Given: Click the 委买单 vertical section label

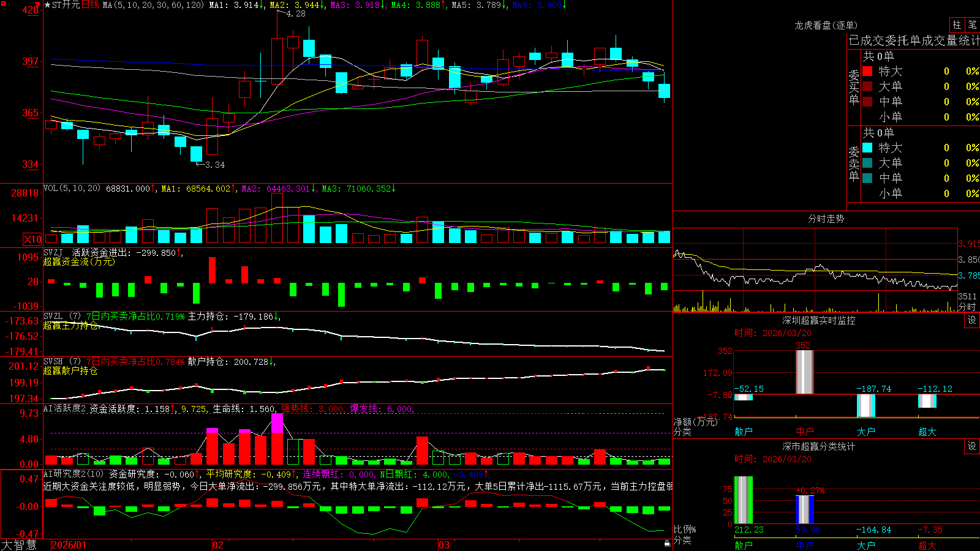Looking at the screenshot, I should coord(854,88).
